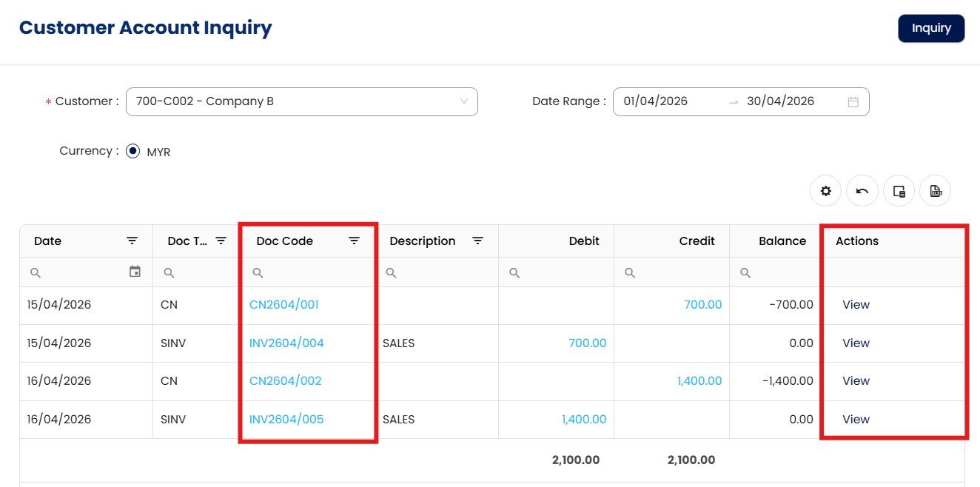Click the 1,400.00 credit amount link
Screen dimensions: 980x487
point(699,381)
